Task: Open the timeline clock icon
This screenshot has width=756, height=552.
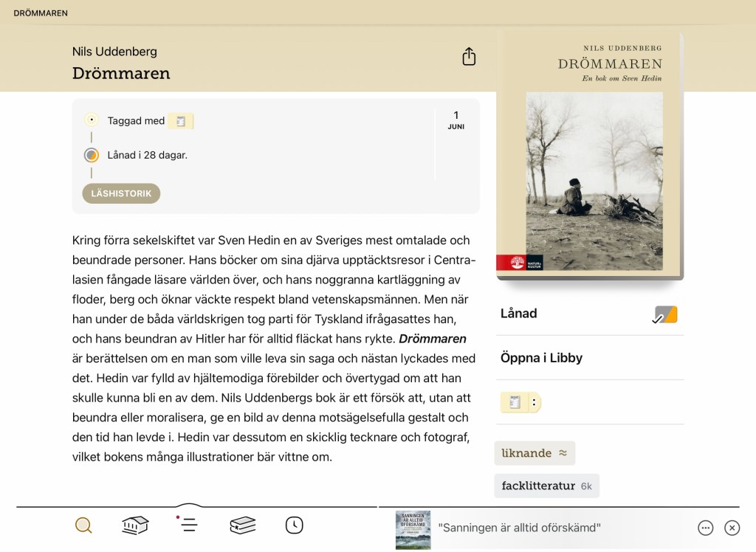Action: pyautogui.click(x=294, y=525)
